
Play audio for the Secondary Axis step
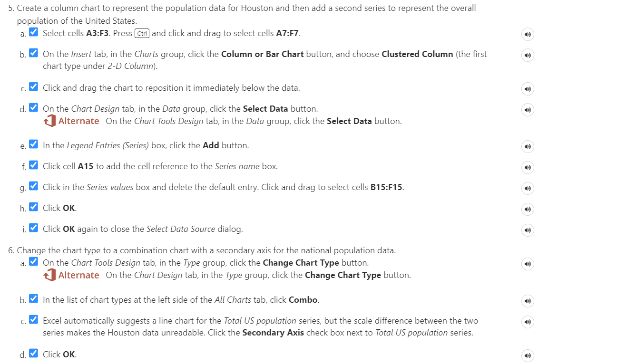[527, 322]
